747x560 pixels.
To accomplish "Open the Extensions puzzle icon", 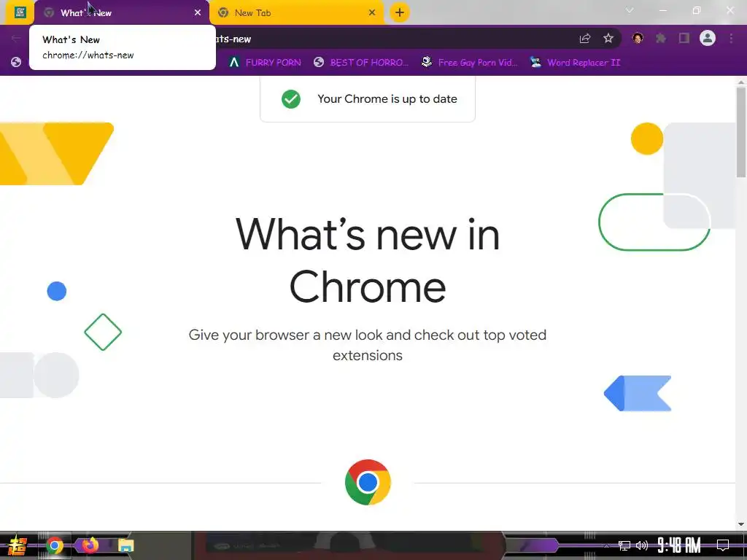I will pyautogui.click(x=661, y=38).
